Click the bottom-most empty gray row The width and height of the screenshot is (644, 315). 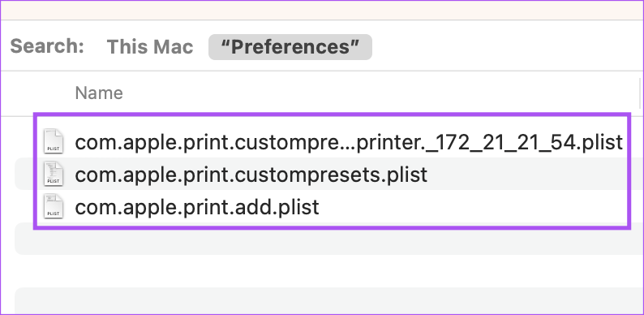click(328, 301)
